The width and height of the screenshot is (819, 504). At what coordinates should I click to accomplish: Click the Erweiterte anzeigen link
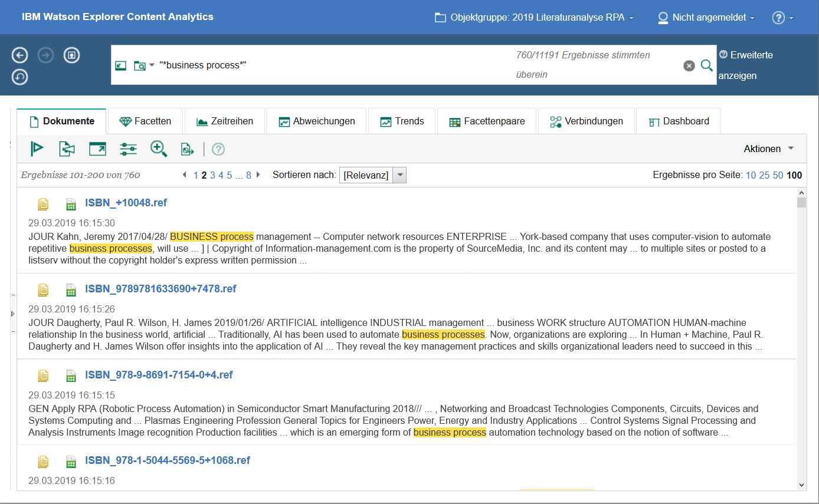point(746,65)
